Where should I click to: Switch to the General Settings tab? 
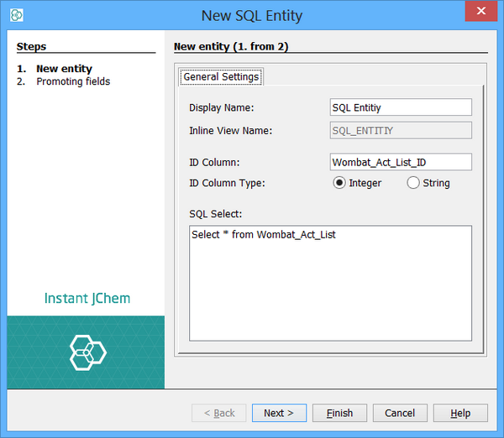221,76
